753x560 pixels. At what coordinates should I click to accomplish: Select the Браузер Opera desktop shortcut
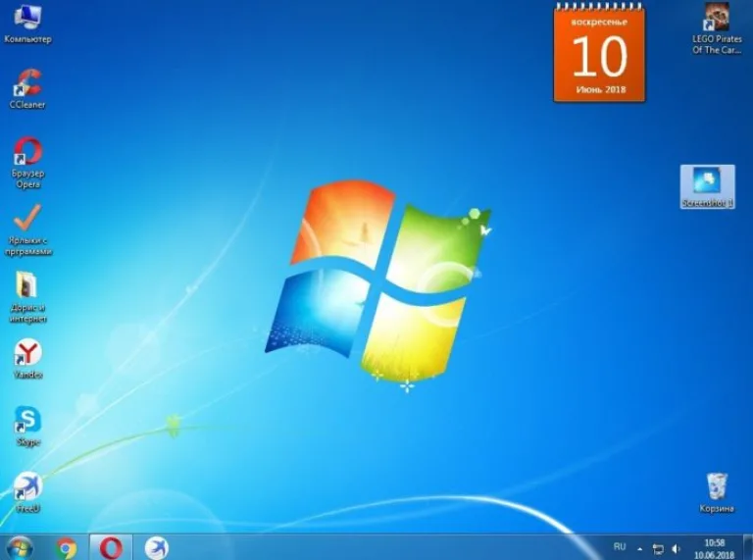[x=27, y=164]
